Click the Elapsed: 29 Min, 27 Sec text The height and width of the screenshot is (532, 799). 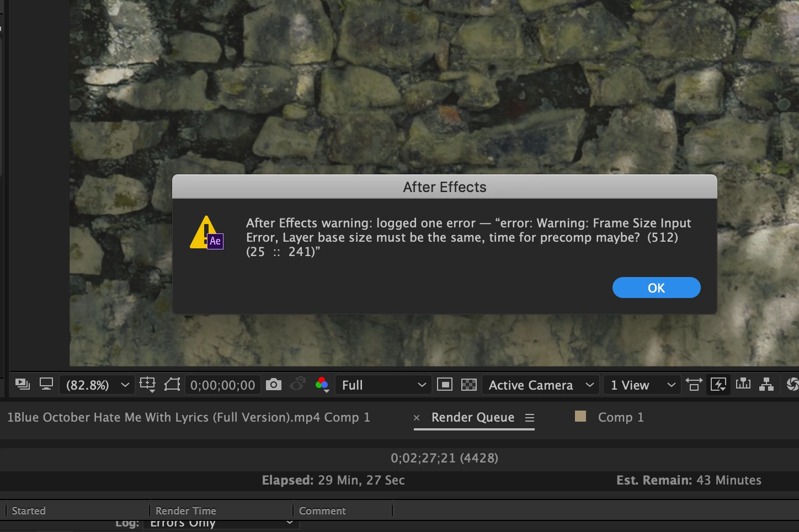pyautogui.click(x=333, y=480)
